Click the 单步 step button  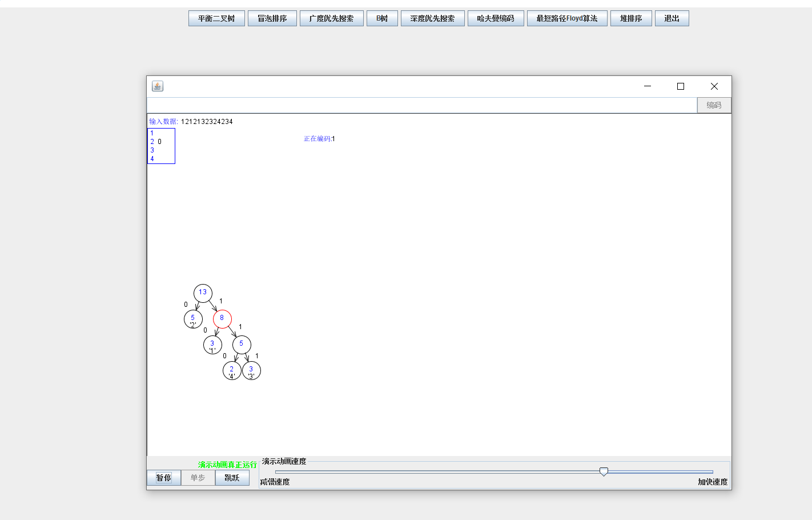(x=198, y=478)
